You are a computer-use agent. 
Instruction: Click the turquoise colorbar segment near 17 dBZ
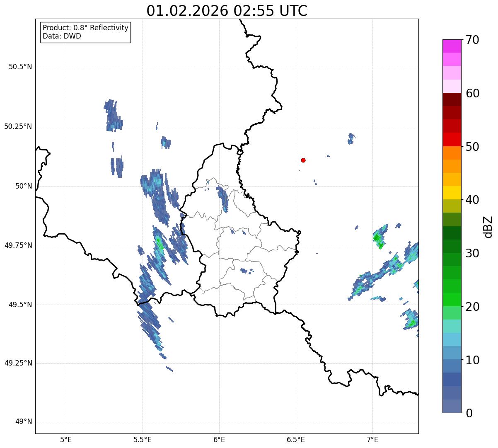pyautogui.click(x=452, y=326)
